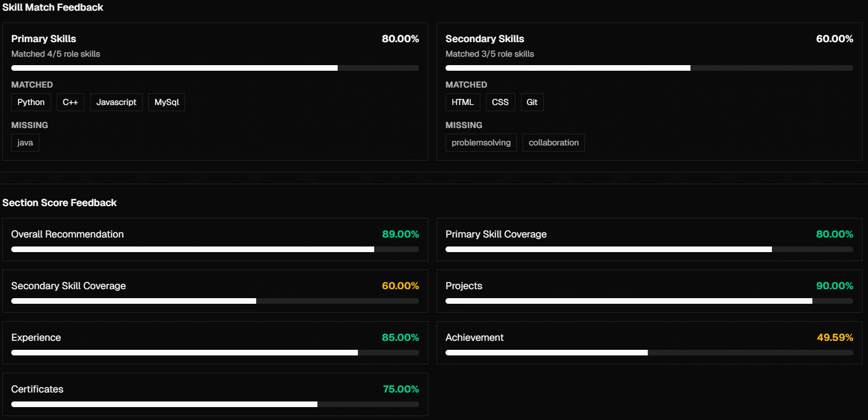This screenshot has width=868, height=420.
Task: Click the missing problemsolving tag
Action: pyautogui.click(x=481, y=143)
